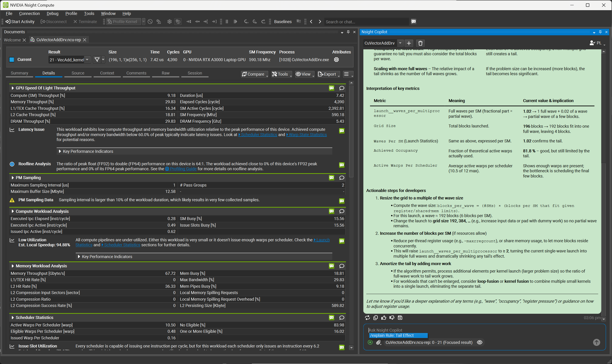
Task: Click the comment bubble icon on PM Sampling header
Action: tap(342, 178)
